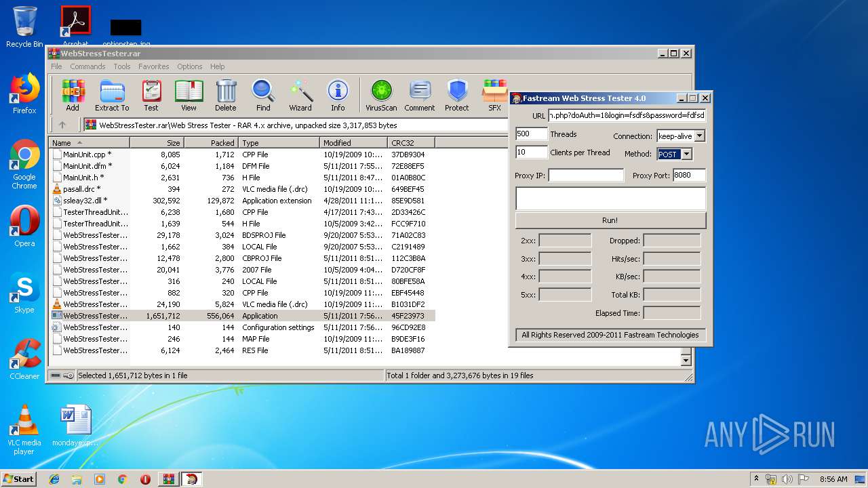Select the WebStressTester Application row
The width and height of the screenshot is (868, 488).
242,316
